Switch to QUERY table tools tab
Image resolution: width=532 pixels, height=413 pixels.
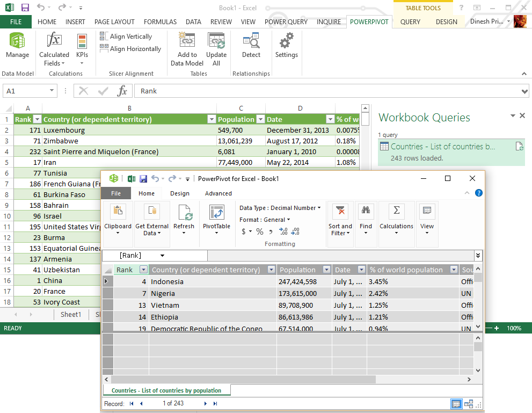click(x=410, y=21)
